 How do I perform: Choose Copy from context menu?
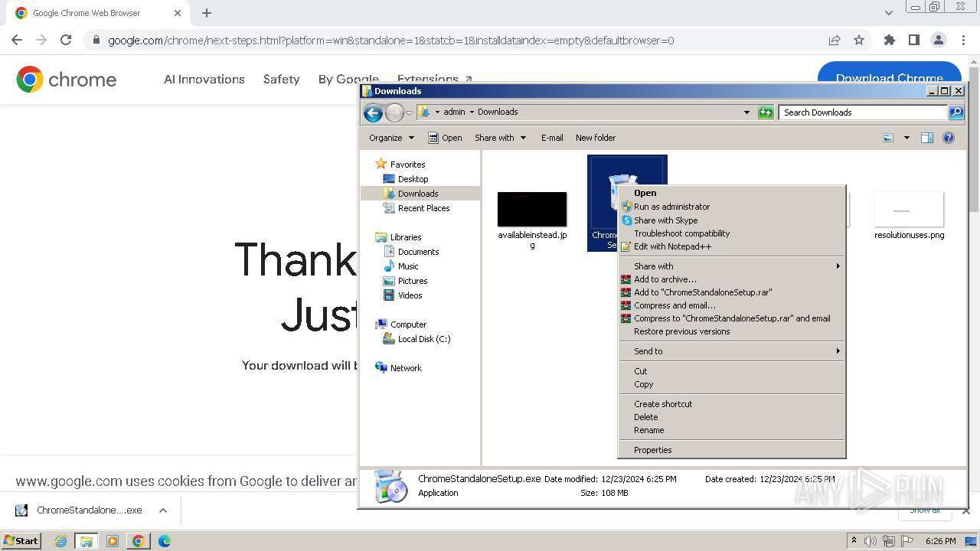tap(732, 384)
